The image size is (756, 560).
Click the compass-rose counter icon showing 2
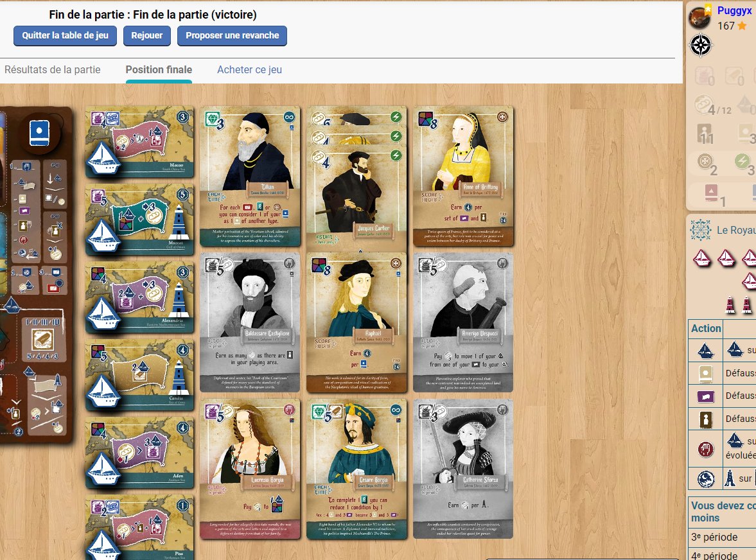[x=705, y=162]
